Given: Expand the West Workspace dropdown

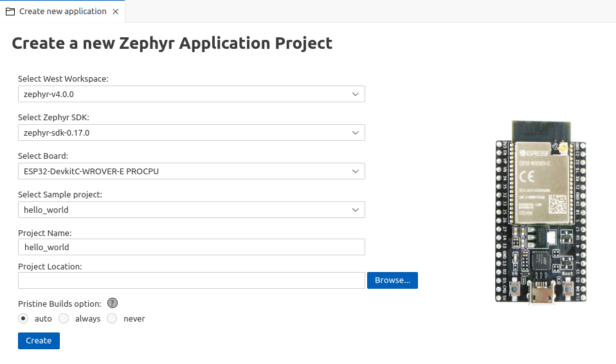Looking at the screenshot, I should click(x=191, y=94).
